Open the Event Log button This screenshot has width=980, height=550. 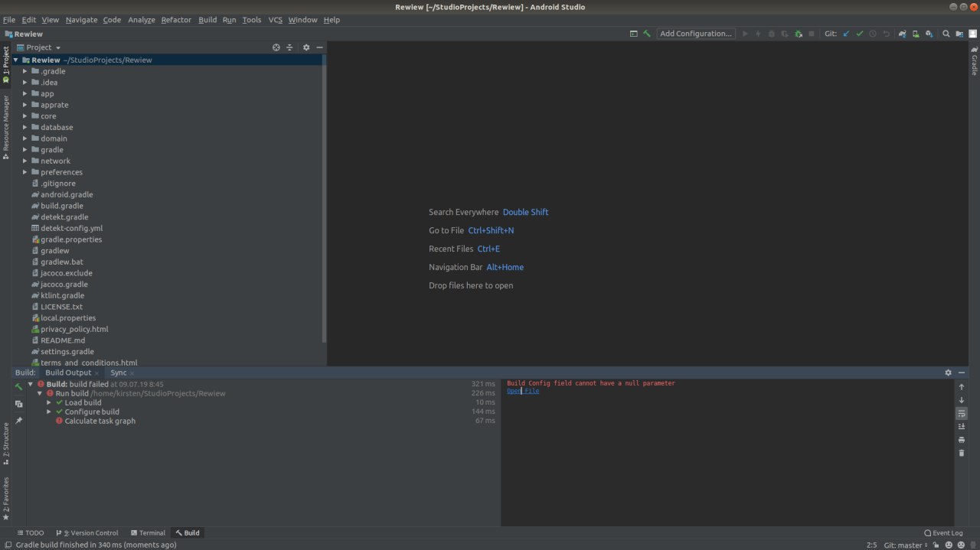(x=943, y=532)
